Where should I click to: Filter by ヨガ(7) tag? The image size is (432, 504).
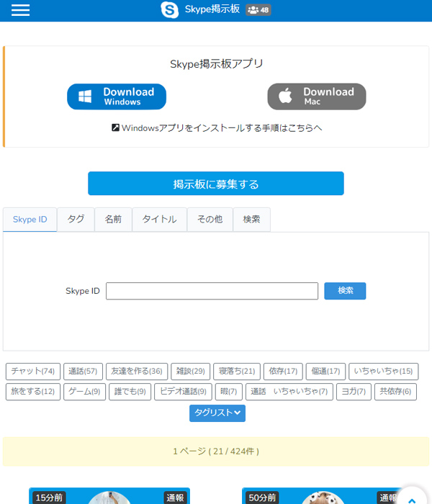click(354, 392)
